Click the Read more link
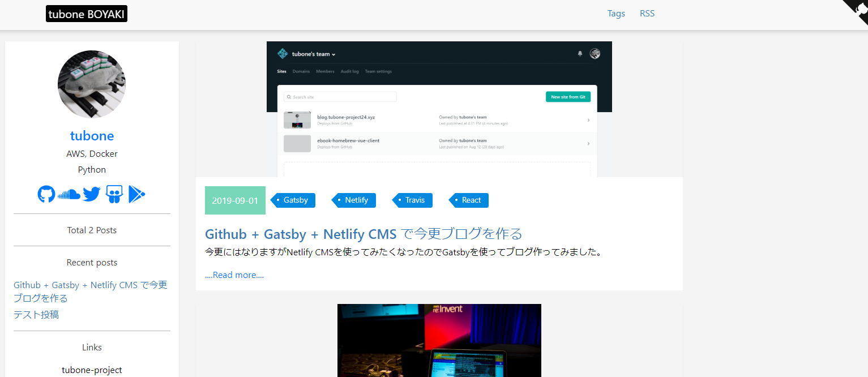 234,275
